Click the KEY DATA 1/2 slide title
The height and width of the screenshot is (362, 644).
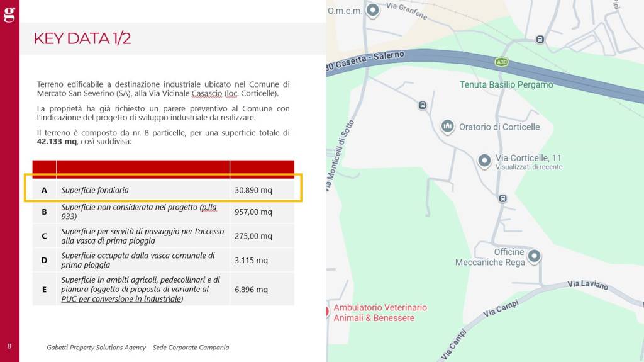pyautogui.click(x=82, y=38)
